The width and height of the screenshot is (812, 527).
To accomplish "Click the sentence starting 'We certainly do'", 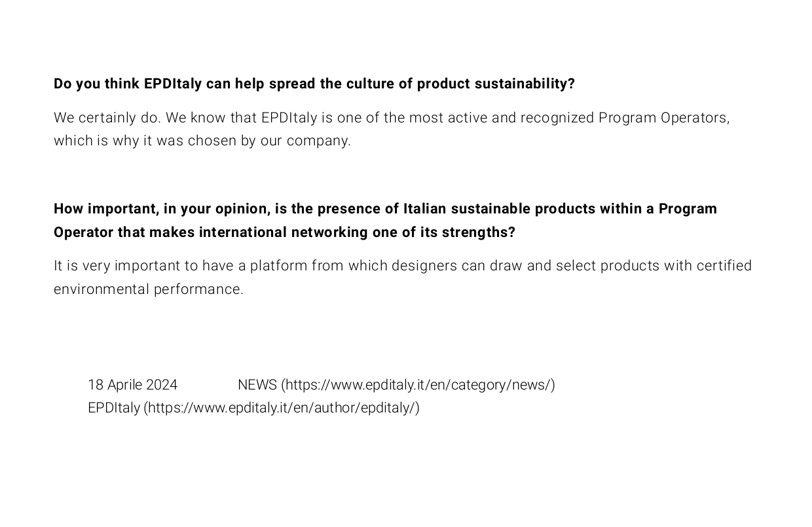I will [x=107, y=118].
